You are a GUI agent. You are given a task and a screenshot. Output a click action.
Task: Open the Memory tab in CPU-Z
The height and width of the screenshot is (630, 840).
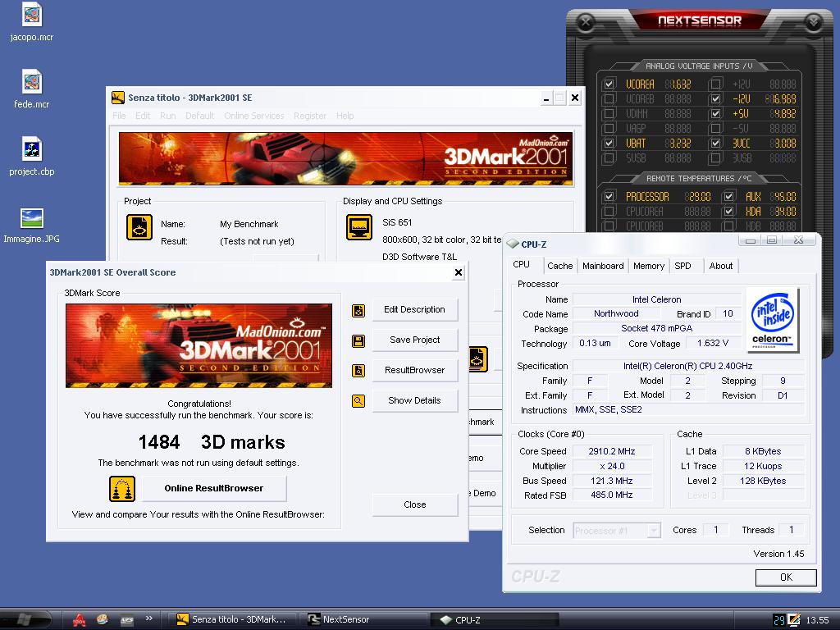[649, 266]
